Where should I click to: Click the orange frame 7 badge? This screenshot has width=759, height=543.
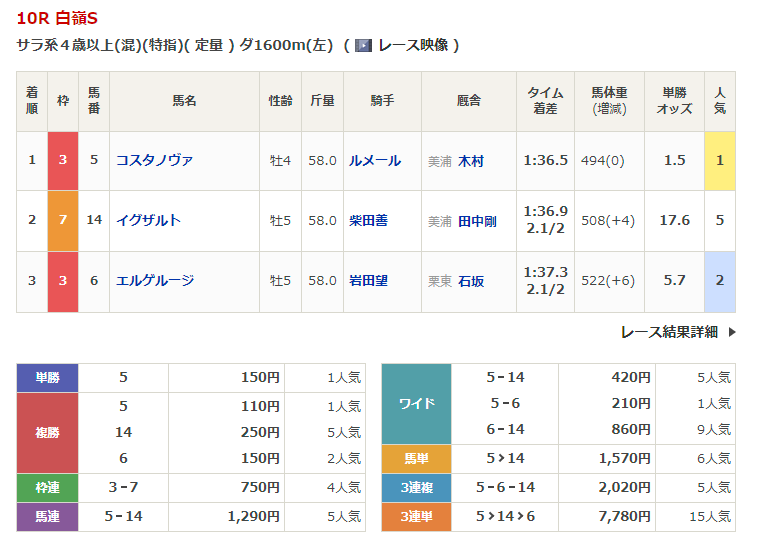[63, 220]
